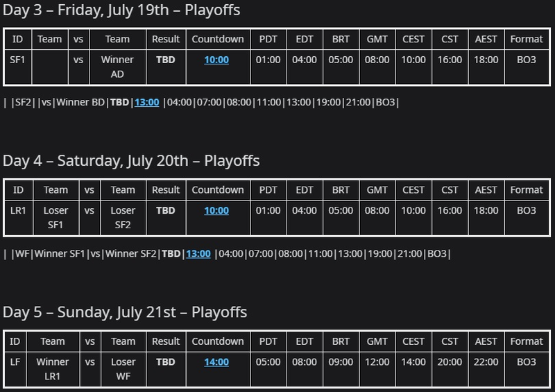Click the Winner LR1 team cell
This screenshot has height=392, width=555.
point(53,369)
